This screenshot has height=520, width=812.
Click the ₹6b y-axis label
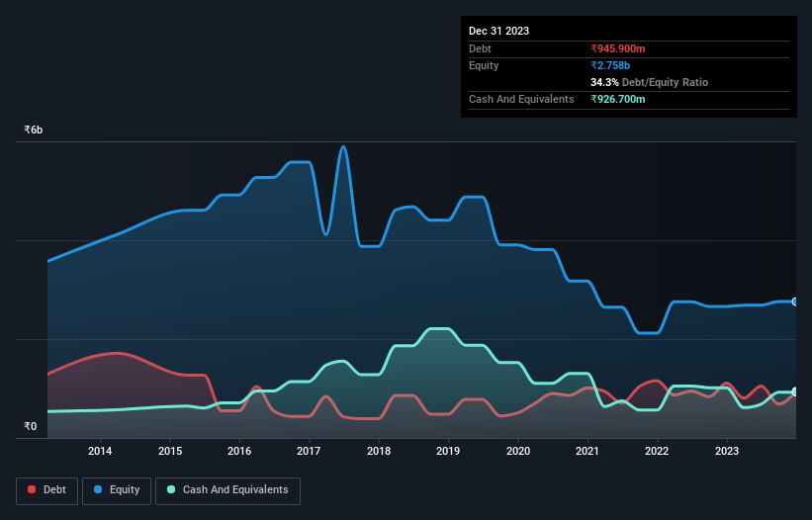[x=34, y=130]
